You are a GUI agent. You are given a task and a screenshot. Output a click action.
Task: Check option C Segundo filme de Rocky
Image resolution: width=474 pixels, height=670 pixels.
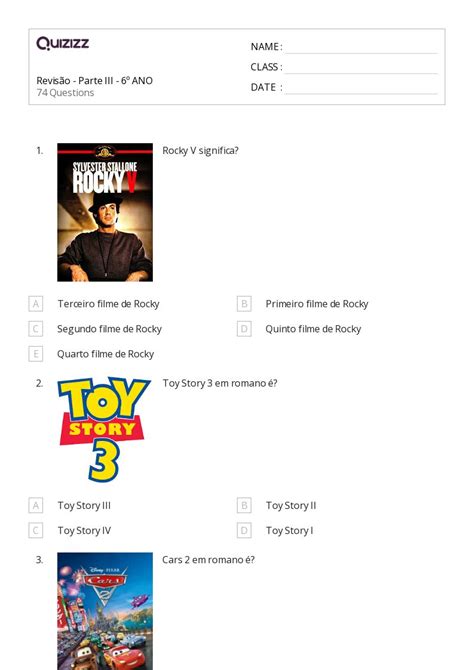point(36,329)
